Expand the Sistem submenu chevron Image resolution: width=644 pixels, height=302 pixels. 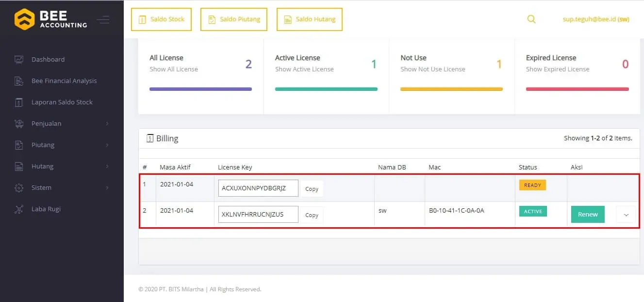[107, 188]
